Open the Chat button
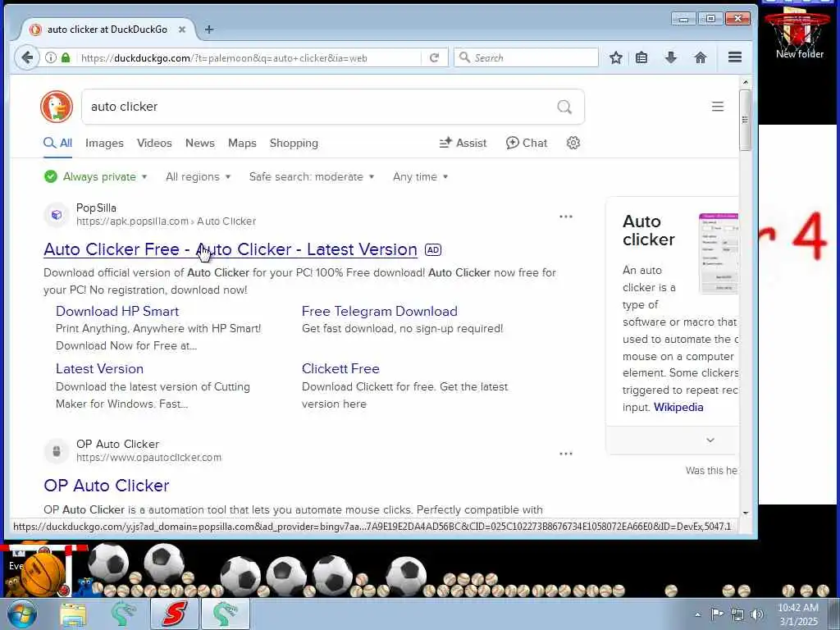Viewport: 840px width, 630px height. (527, 143)
